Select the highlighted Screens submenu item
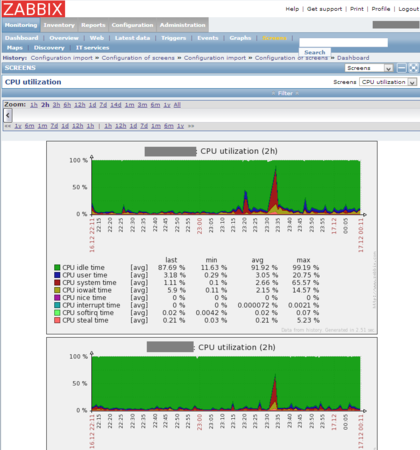420x450 pixels. 274,38
